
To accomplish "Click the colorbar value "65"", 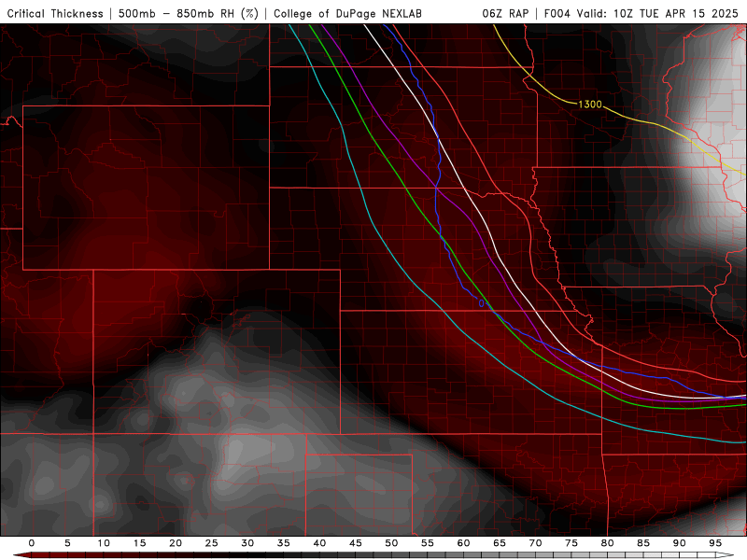I will [500, 543].
